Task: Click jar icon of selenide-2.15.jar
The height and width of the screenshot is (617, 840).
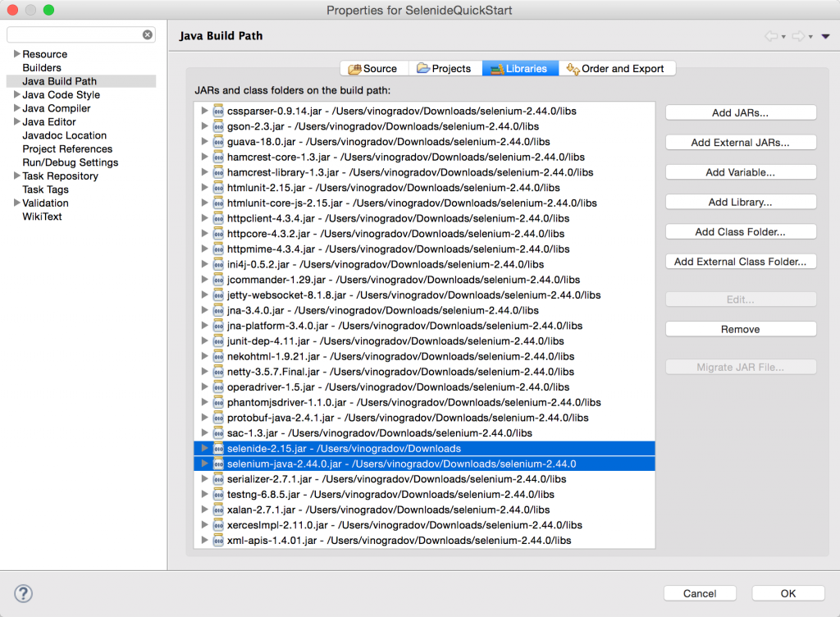Action: coord(218,448)
